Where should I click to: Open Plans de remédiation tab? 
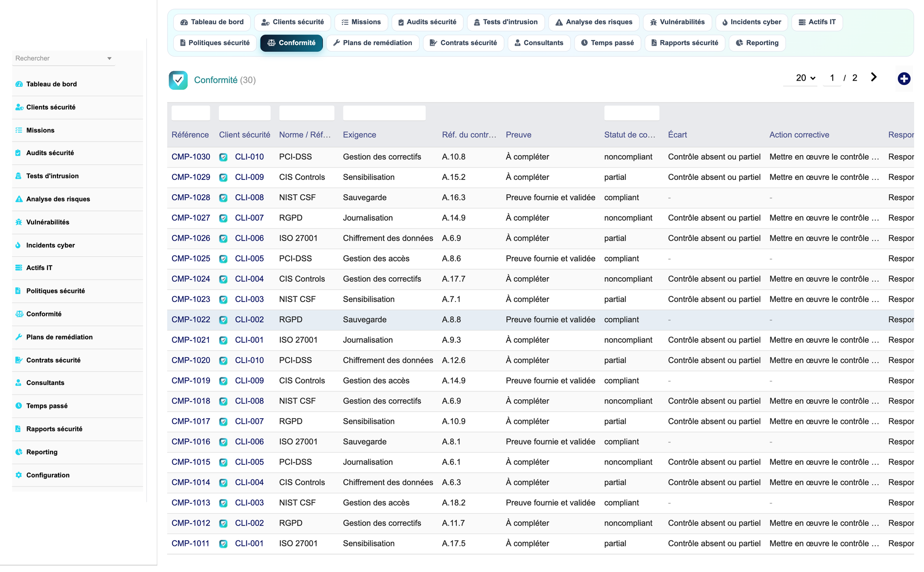373,43
